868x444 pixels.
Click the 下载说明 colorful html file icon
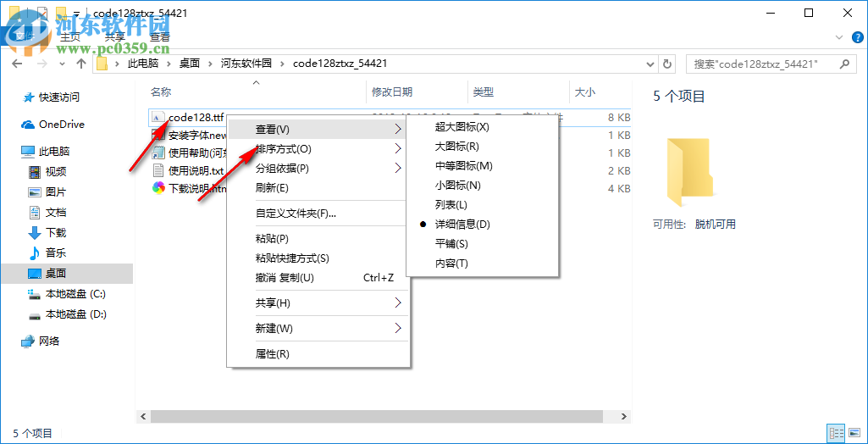(x=158, y=188)
